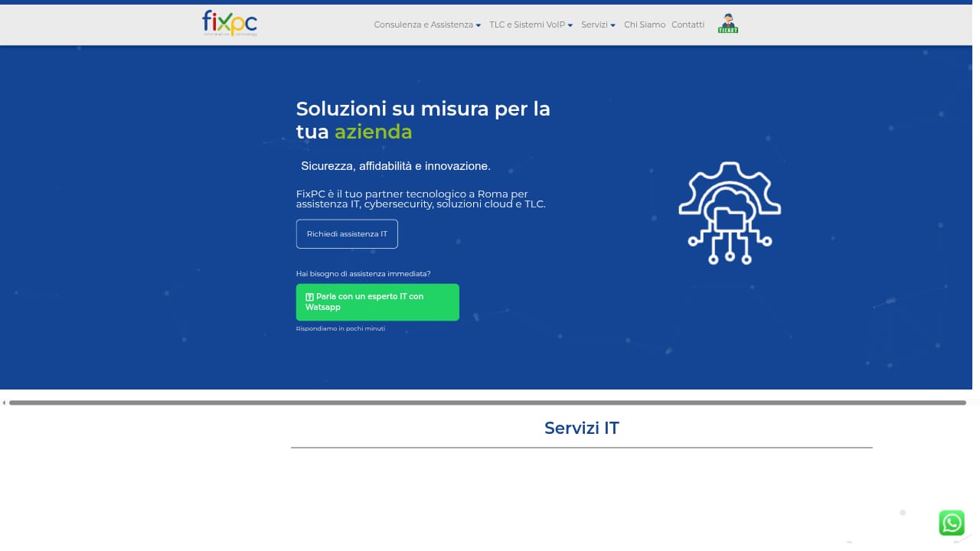Click 'Hai bisogno di assistenza immediata?' text

(363, 274)
